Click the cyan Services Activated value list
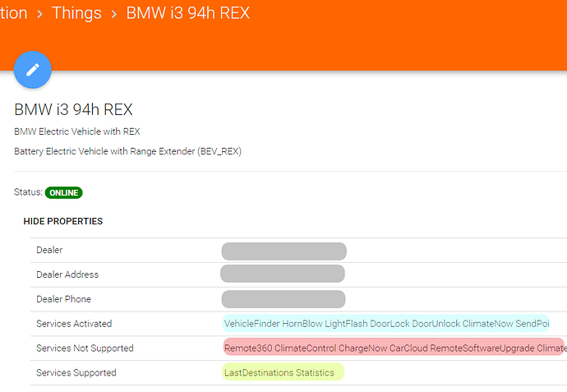Image resolution: width=567 pixels, height=392 pixels. pos(386,324)
